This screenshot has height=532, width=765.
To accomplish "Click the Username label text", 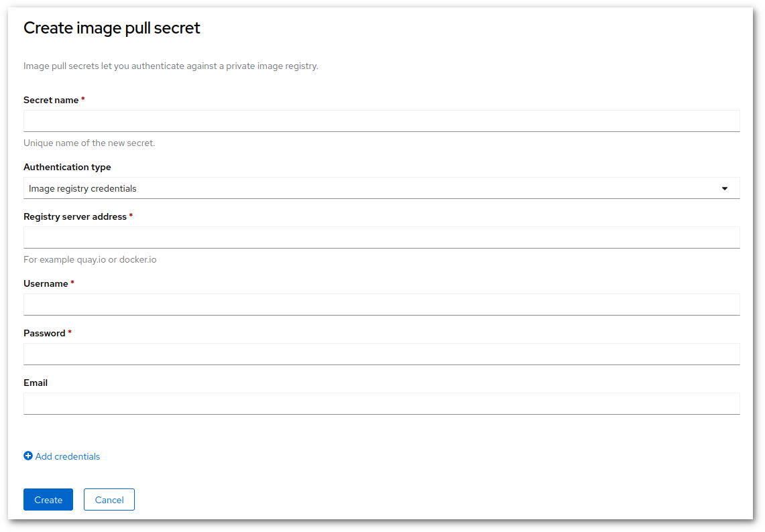I will (46, 283).
